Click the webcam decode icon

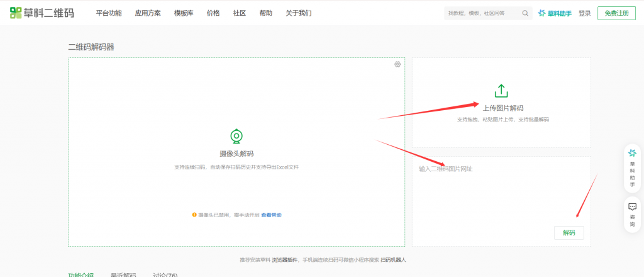point(236,136)
